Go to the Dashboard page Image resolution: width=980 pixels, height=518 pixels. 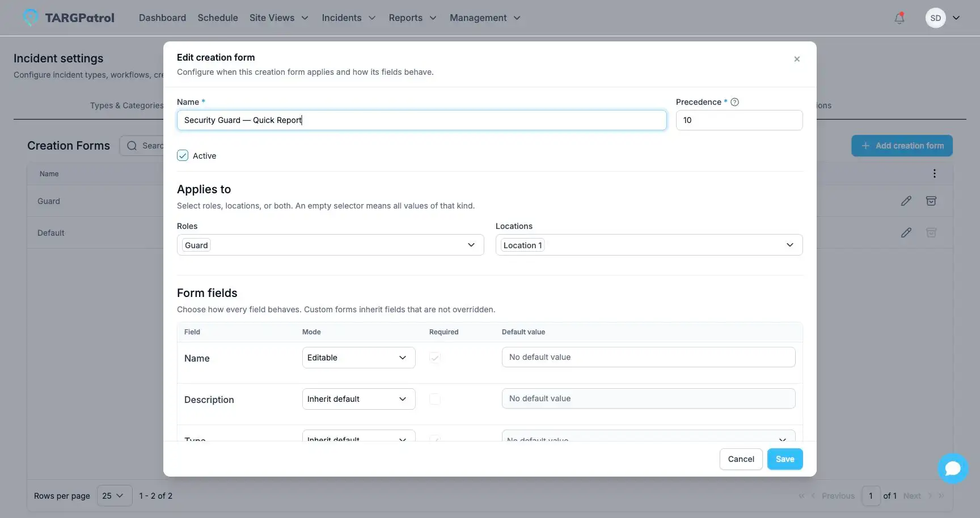tap(162, 18)
